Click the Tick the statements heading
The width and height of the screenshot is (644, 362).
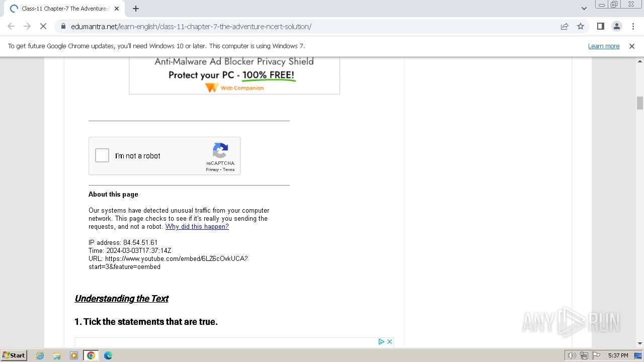[x=146, y=322]
